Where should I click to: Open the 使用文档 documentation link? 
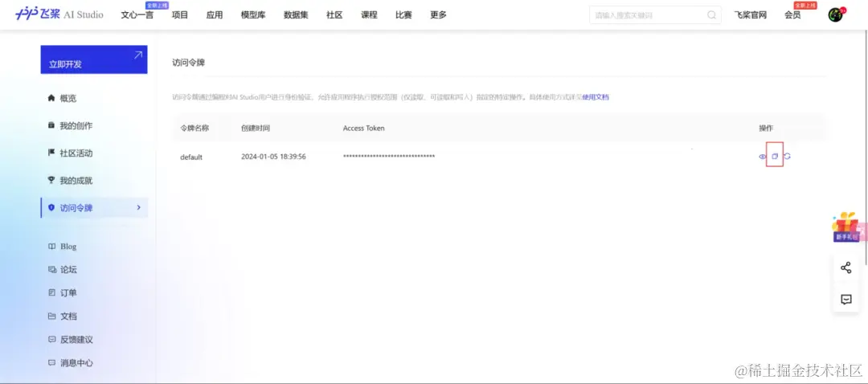(x=596, y=97)
